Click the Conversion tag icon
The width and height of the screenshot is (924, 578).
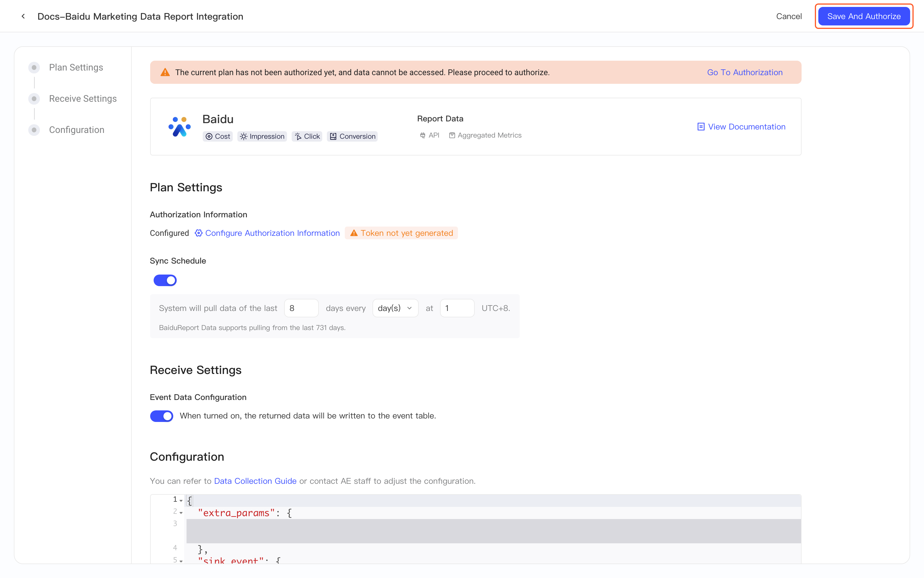333,136
